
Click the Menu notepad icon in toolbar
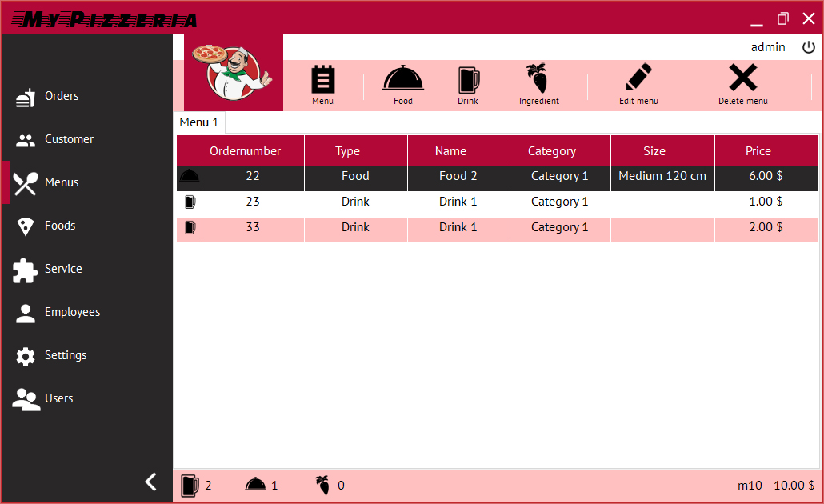coord(322,81)
